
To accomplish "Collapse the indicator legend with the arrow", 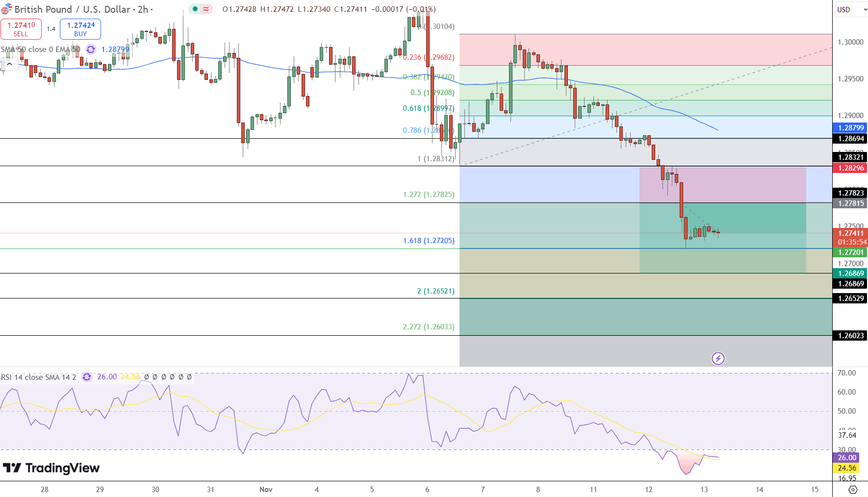I will click(x=9, y=64).
